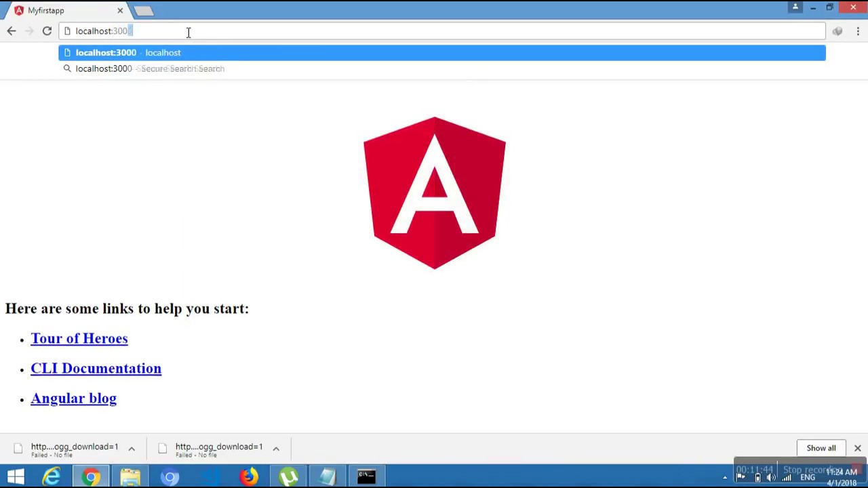The image size is (868, 488).
Task: Expand second failed download's options arrow
Action: pos(276,449)
